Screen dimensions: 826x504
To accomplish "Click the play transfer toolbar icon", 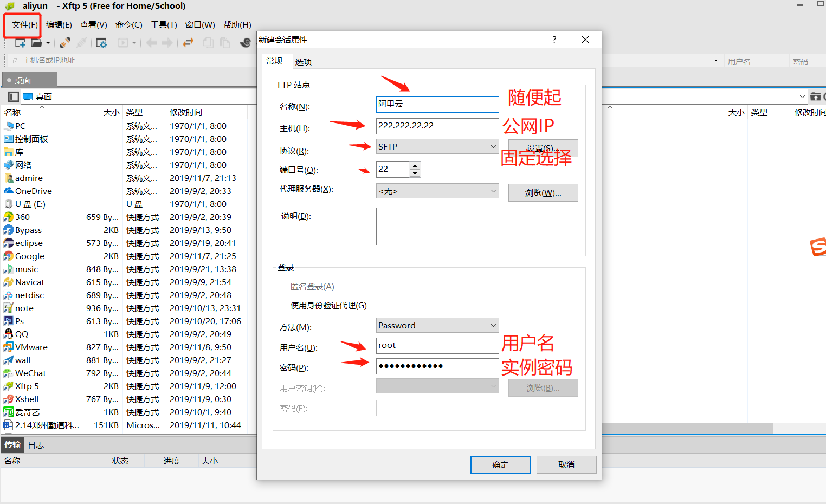I will 124,43.
